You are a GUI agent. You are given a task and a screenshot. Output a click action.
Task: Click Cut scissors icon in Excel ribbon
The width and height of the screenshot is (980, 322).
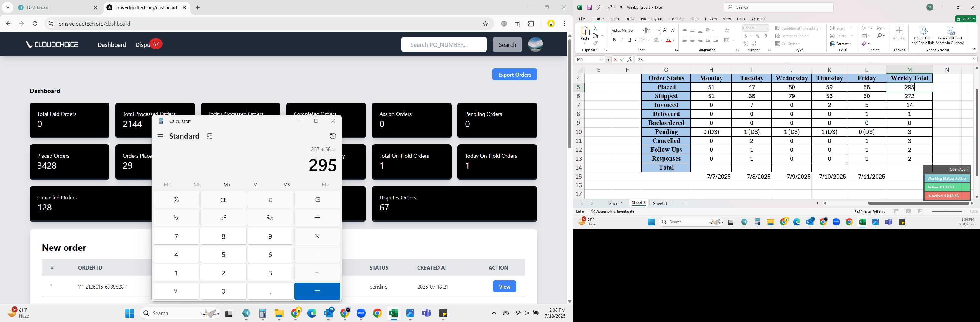point(595,28)
